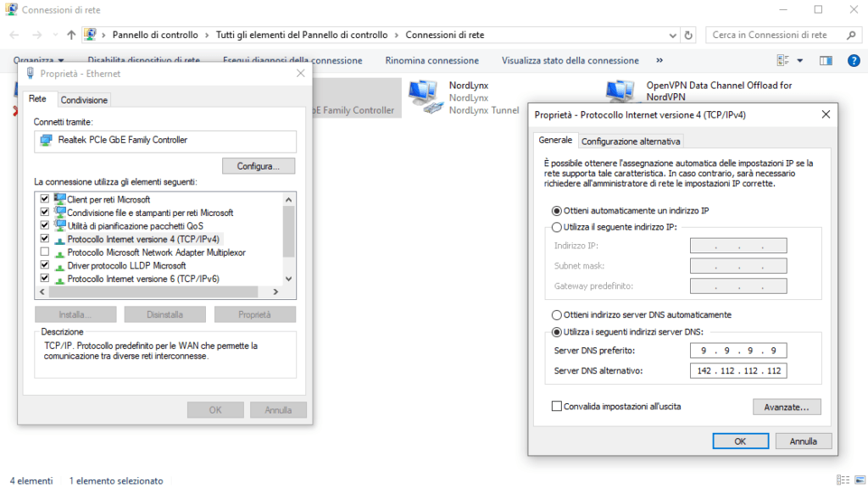The width and height of the screenshot is (868, 488).
Task: Expand breadcrumb arrow after Pannello di controllo
Action: [x=207, y=35]
